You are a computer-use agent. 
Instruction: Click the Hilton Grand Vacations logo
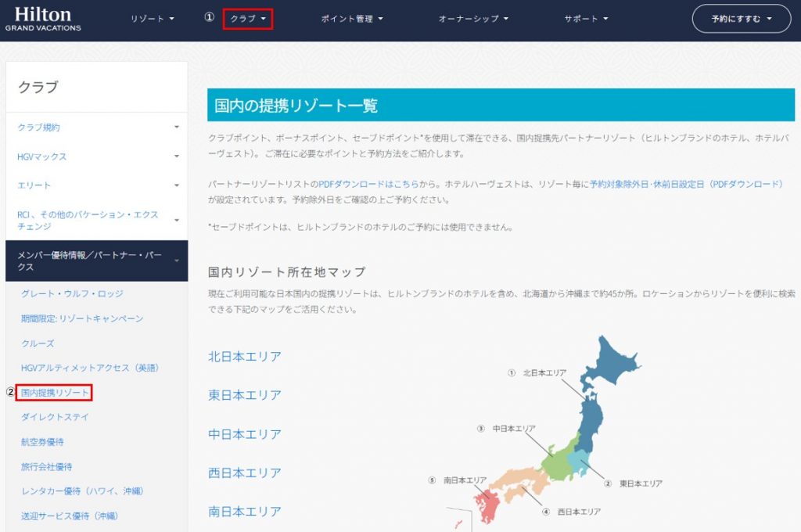pos(43,17)
